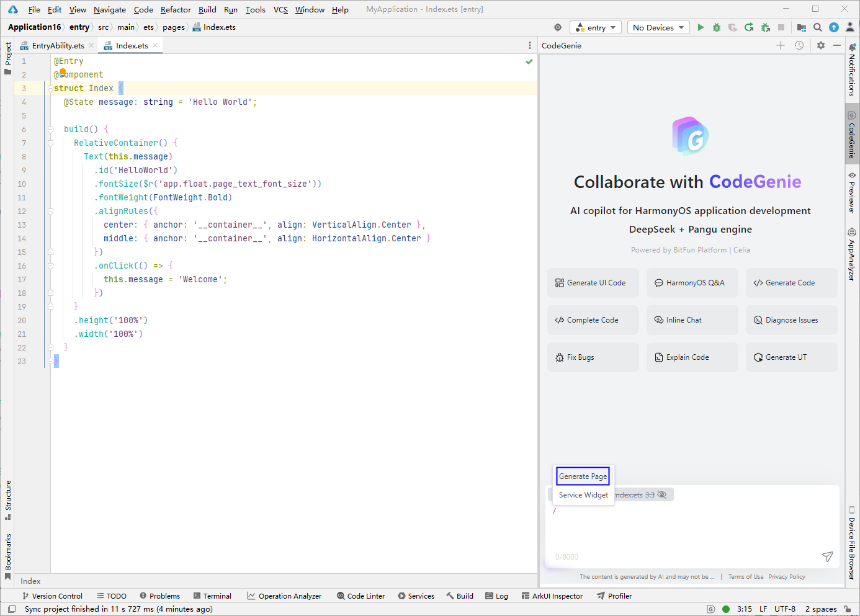Open the Build menu
860x616 pixels.
[x=207, y=9]
